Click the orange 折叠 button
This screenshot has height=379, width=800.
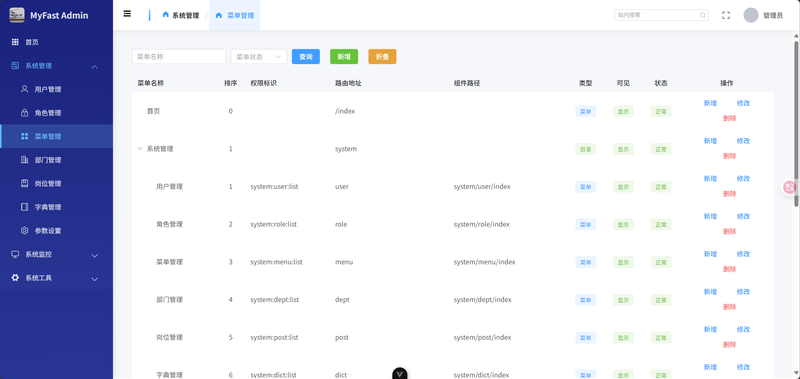click(x=382, y=57)
